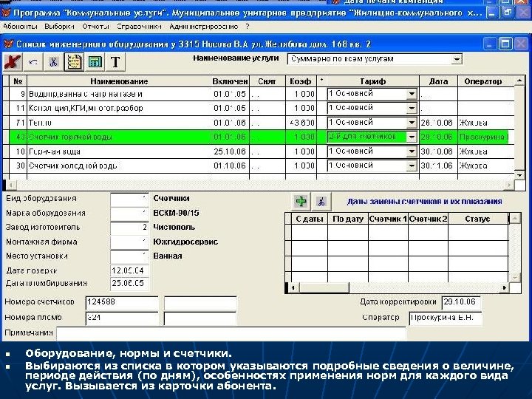This screenshot has height=399, width=532.
Task: Click the T text toolbar icon
Action: 115,62
